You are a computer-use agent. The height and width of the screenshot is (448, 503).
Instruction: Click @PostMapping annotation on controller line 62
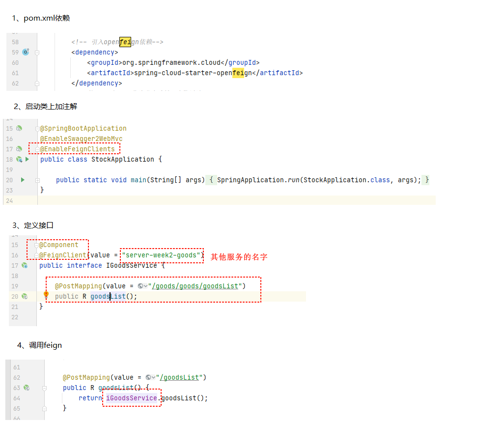point(86,377)
